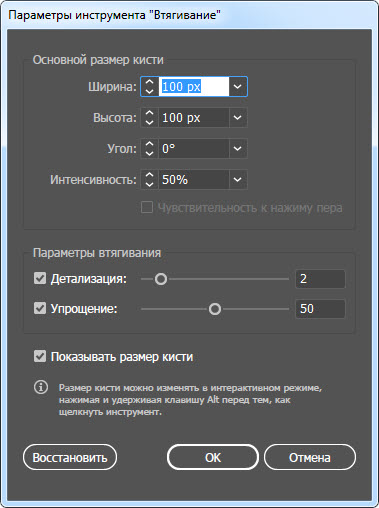379x508 pixels.
Task: Toggle the Детализация checkbox
Action: [40, 278]
